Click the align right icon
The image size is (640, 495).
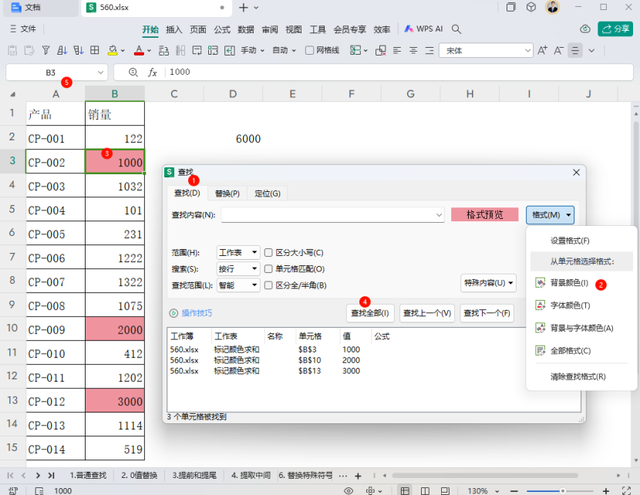tap(430, 50)
